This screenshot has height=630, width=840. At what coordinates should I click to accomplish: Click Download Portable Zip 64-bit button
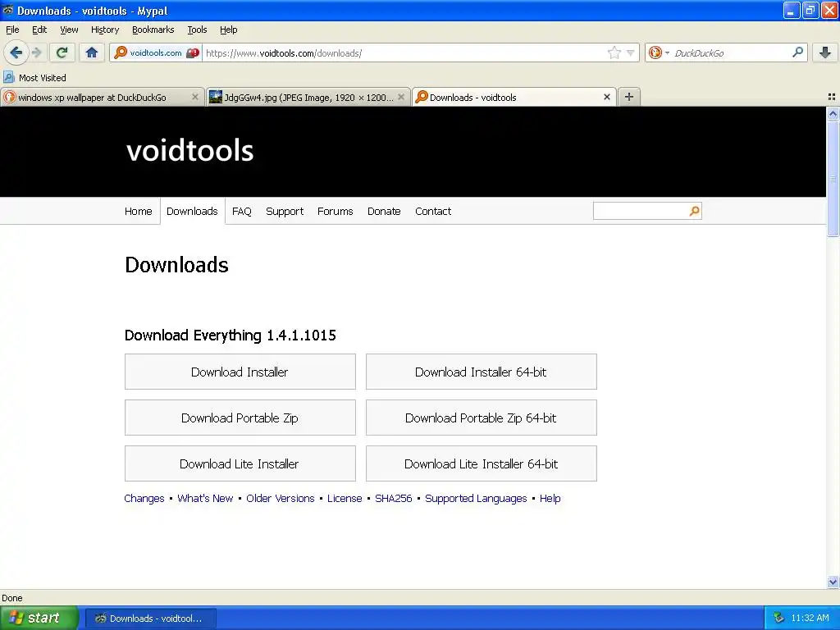click(x=481, y=418)
